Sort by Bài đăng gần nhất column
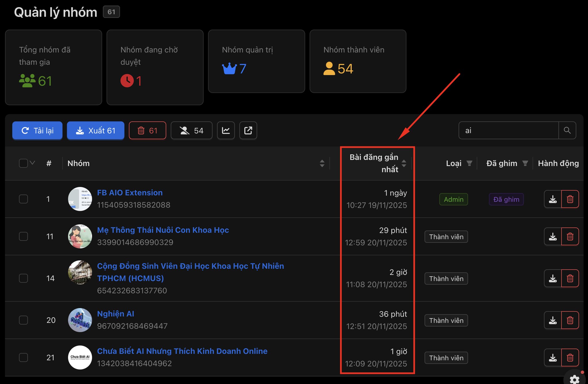Viewport: 588px width, 384px height. 404,163
